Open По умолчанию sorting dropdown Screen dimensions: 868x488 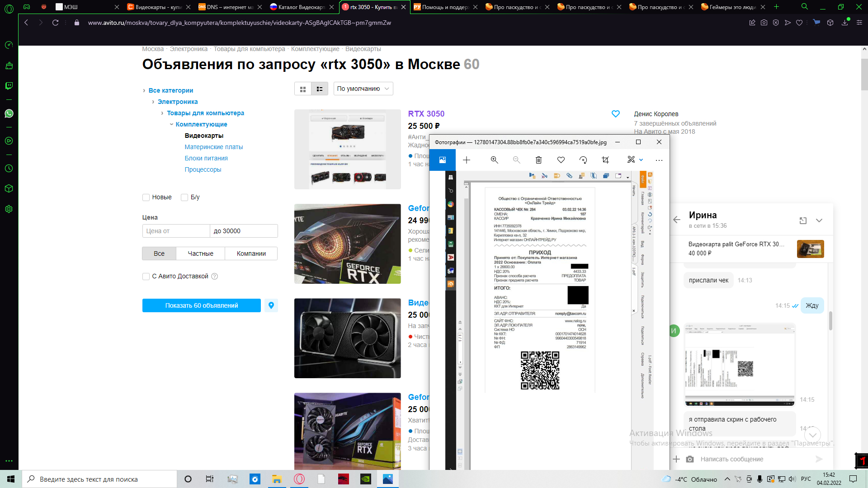pos(363,89)
